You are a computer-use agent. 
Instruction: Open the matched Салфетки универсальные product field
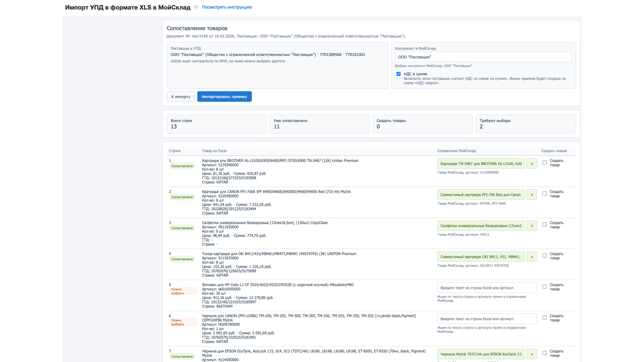pyautogui.click(x=480, y=226)
